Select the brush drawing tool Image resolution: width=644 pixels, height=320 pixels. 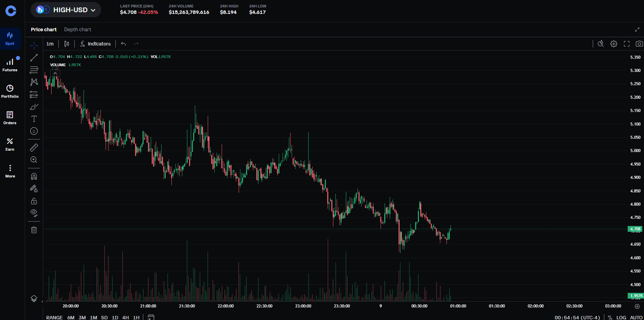[x=34, y=107]
